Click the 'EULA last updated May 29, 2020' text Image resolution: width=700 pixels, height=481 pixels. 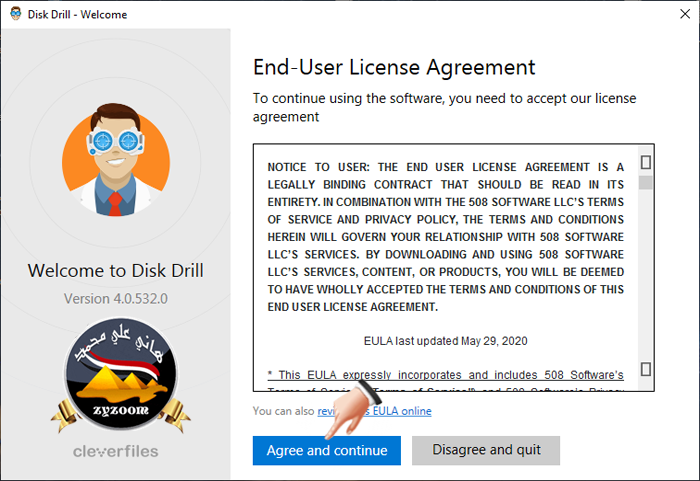(446, 341)
